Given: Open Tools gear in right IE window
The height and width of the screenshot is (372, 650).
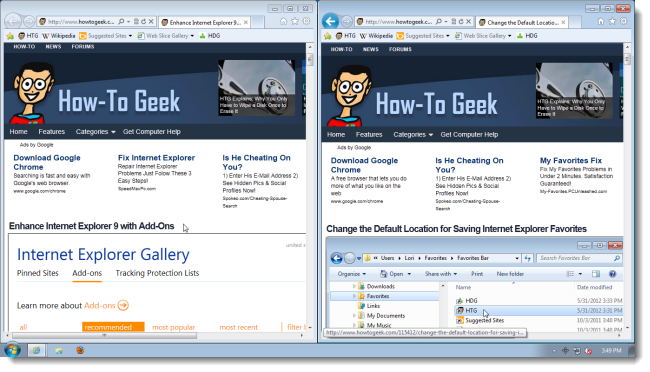Looking at the screenshot, I should tap(624, 21).
